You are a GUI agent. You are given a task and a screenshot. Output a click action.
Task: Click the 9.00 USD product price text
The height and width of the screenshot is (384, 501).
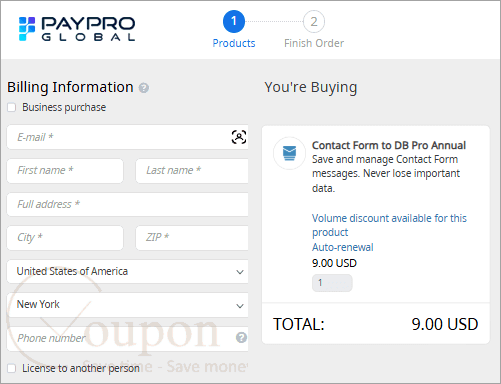click(x=334, y=263)
